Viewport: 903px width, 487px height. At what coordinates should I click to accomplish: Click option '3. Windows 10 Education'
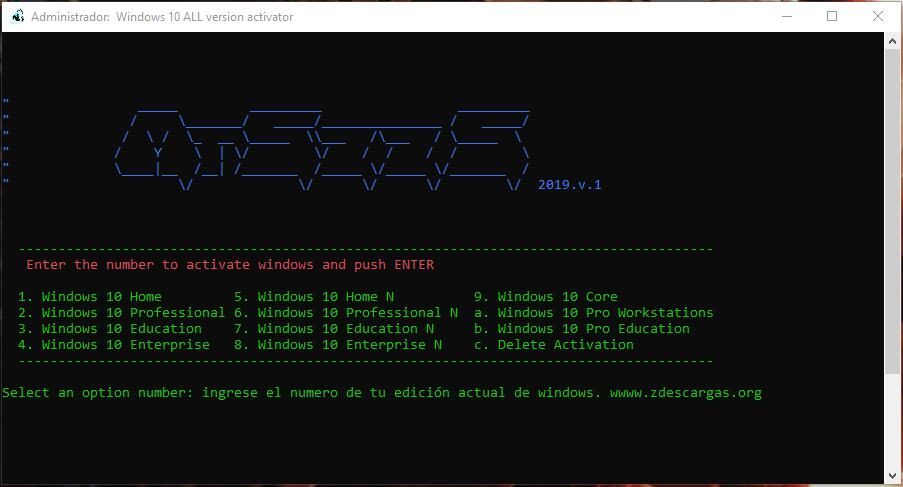coord(110,329)
